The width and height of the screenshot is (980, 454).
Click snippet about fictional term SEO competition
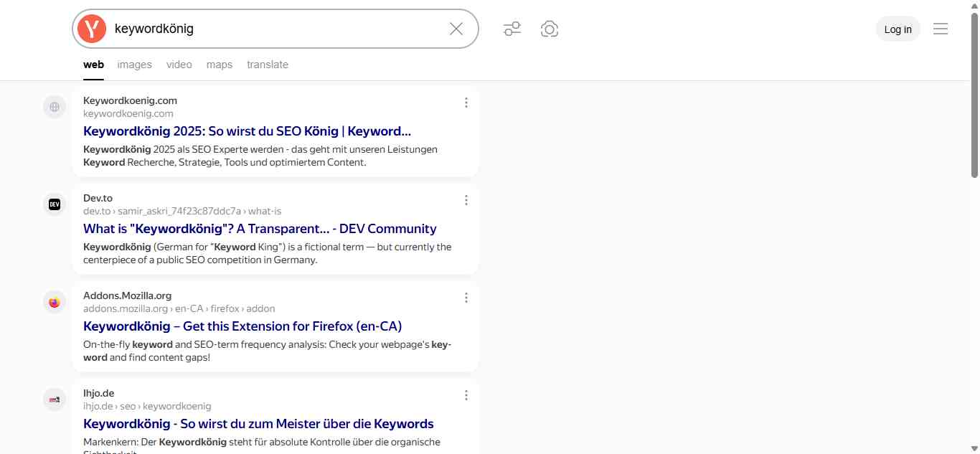(x=268, y=253)
